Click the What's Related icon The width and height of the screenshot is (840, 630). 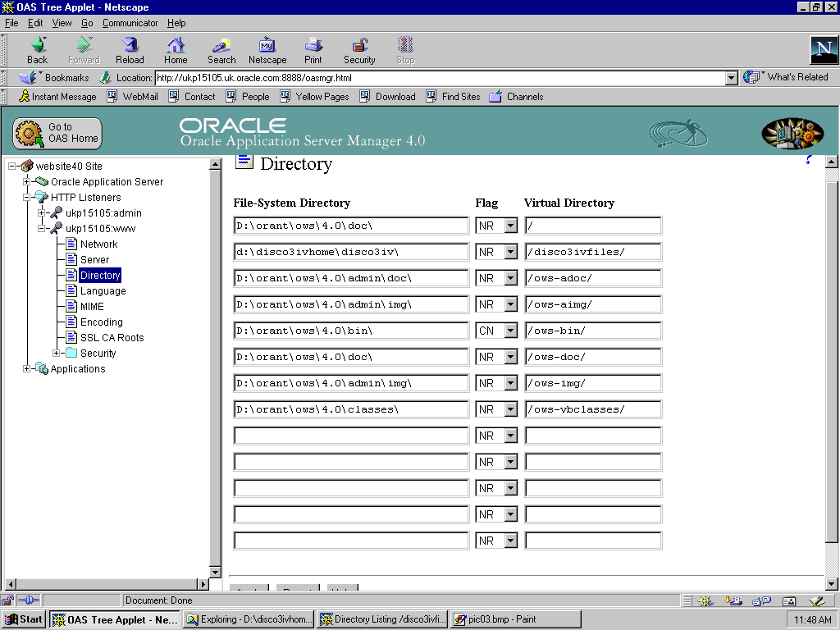point(751,77)
